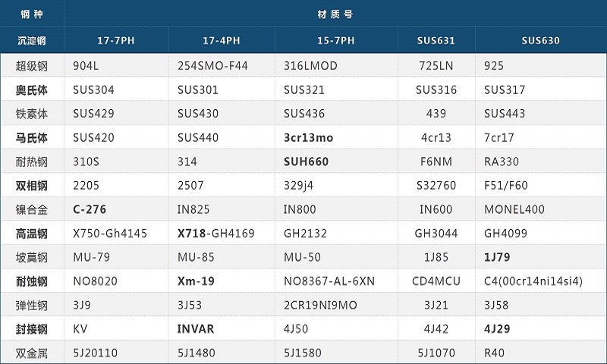Select the 沉淀钢 row header
This screenshot has width=607, height=364.
[x=31, y=40]
